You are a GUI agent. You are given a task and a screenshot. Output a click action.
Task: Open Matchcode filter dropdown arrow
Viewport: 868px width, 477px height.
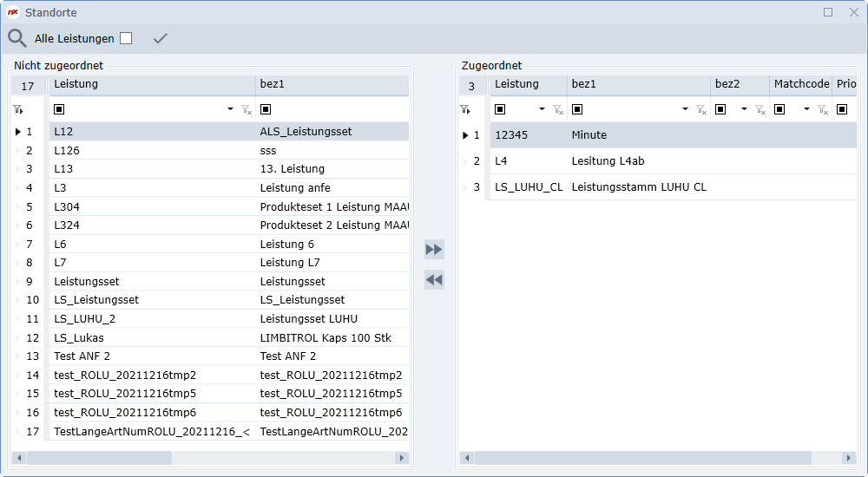806,110
